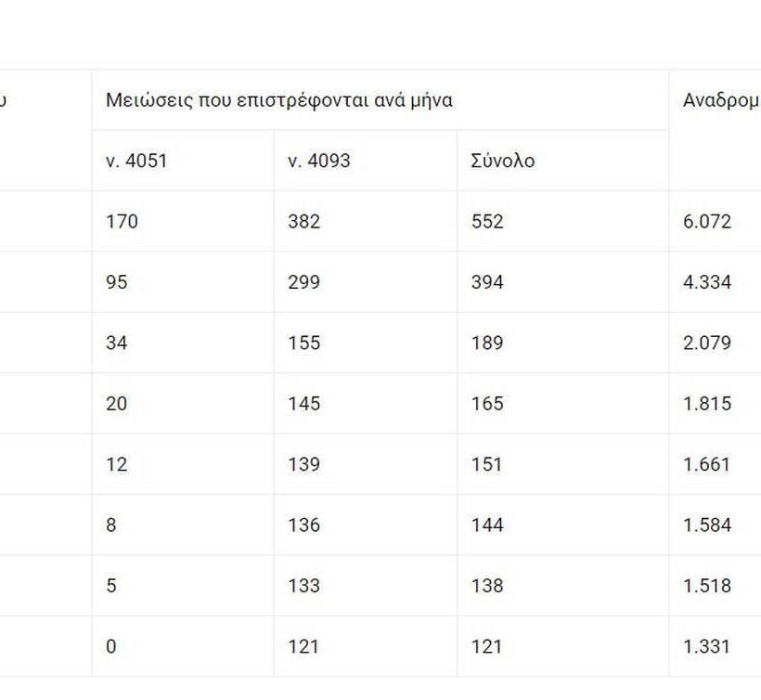761x700 pixels.
Task: Select the total cell showing 138
Action: (x=487, y=586)
